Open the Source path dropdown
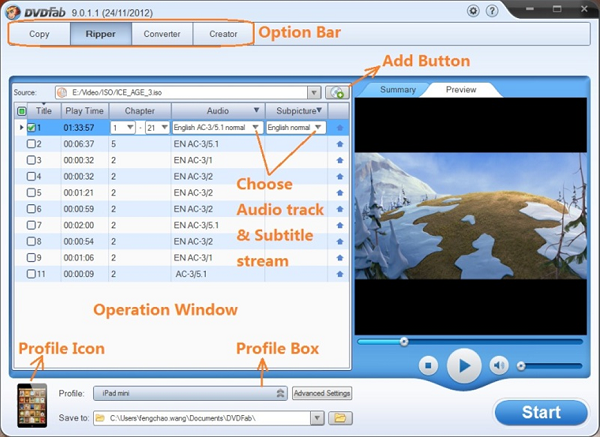Viewport: 600px width, 437px height. click(x=314, y=92)
